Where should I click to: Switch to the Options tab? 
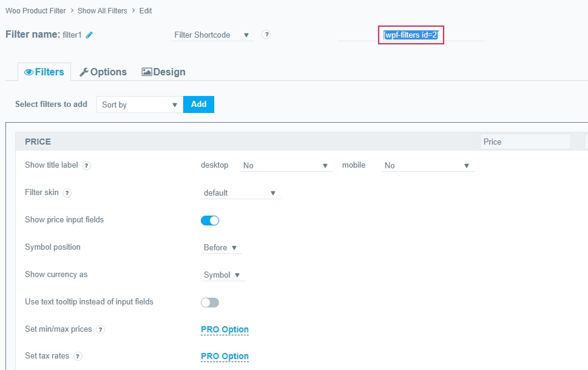pyautogui.click(x=103, y=72)
